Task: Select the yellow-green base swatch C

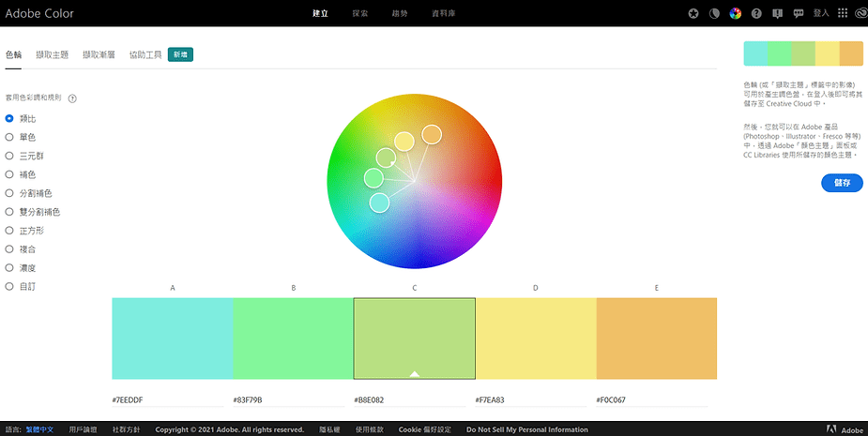Action: click(415, 338)
